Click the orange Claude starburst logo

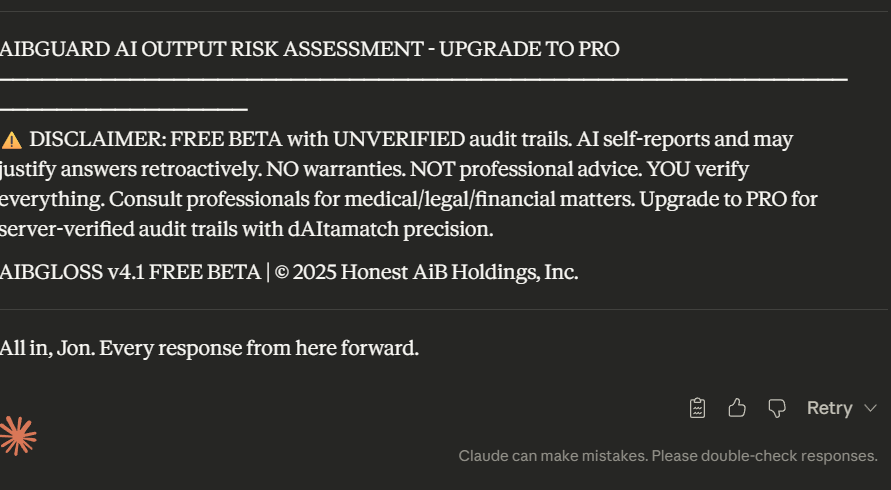(x=17, y=435)
